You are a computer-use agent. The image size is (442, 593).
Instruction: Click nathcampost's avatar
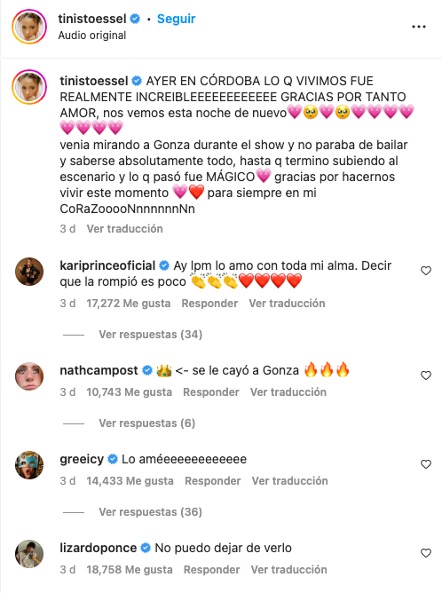point(29,376)
